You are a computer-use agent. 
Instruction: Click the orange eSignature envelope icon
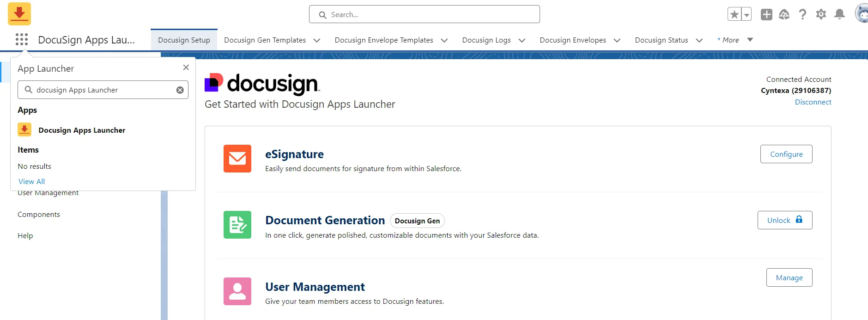237,159
